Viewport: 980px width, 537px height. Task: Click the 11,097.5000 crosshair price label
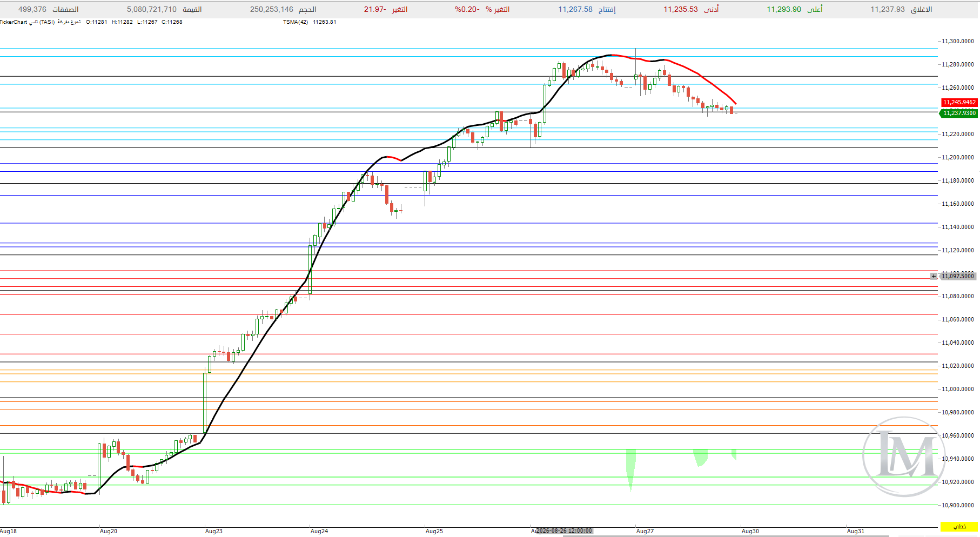coord(958,276)
